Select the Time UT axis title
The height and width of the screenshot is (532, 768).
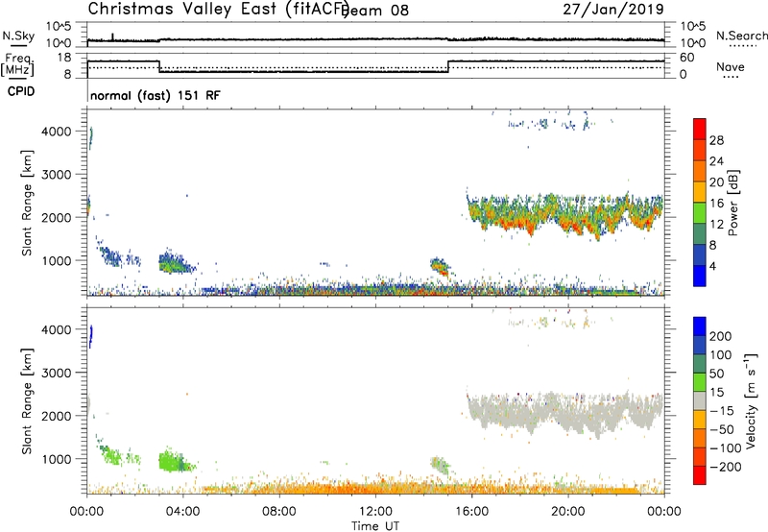pyautogui.click(x=375, y=525)
